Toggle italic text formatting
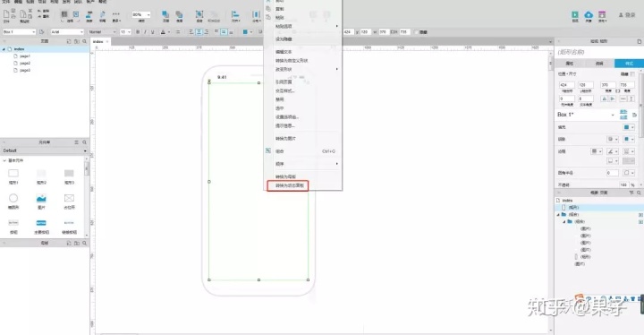 click(x=145, y=31)
